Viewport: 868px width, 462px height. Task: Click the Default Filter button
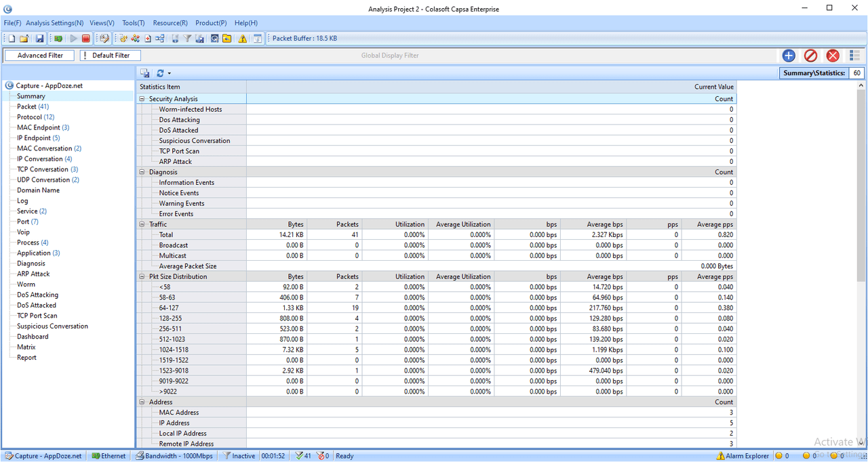point(111,56)
